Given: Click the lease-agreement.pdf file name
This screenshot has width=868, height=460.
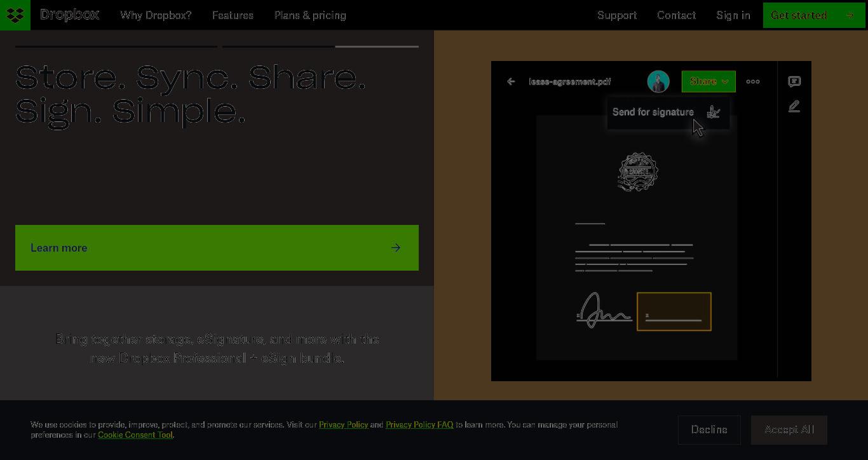Looking at the screenshot, I should 569,81.
